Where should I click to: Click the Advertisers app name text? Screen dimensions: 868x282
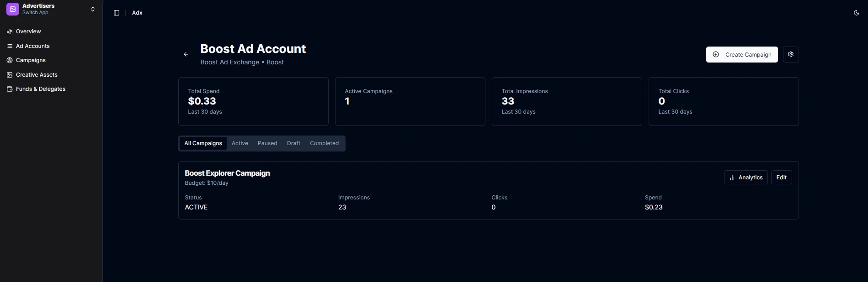(38, 6)
